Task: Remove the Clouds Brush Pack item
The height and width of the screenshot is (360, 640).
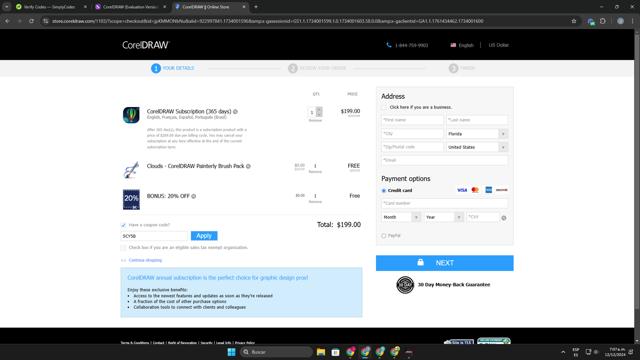Action: (x=315, y=172)
